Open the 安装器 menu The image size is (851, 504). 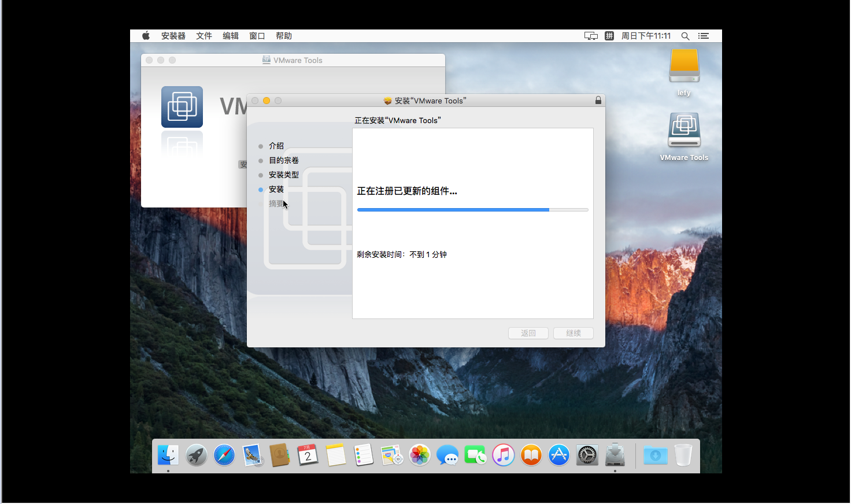click(x=173, y=36)
